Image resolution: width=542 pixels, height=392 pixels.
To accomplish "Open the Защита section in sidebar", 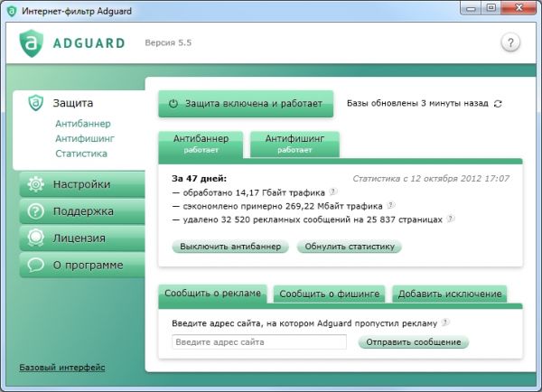I will 73,103.
